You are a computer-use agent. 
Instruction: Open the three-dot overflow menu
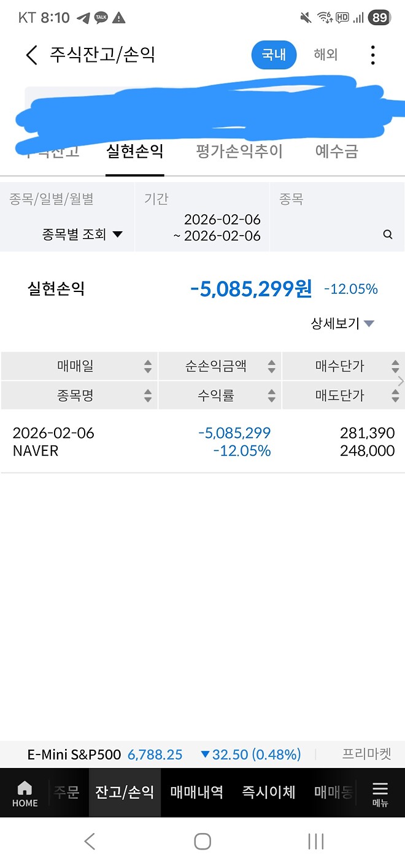coord(372,55)
